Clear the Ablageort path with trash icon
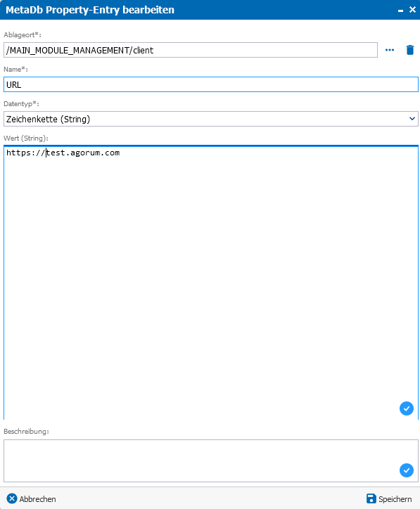 [410, 50]
